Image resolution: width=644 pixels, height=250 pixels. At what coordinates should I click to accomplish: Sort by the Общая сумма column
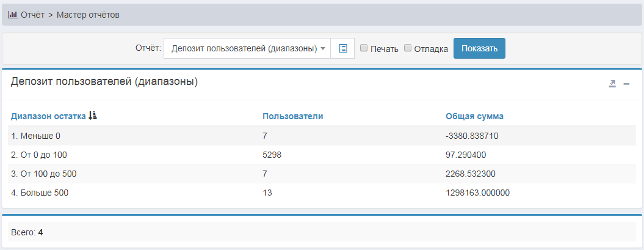(474, 116)
